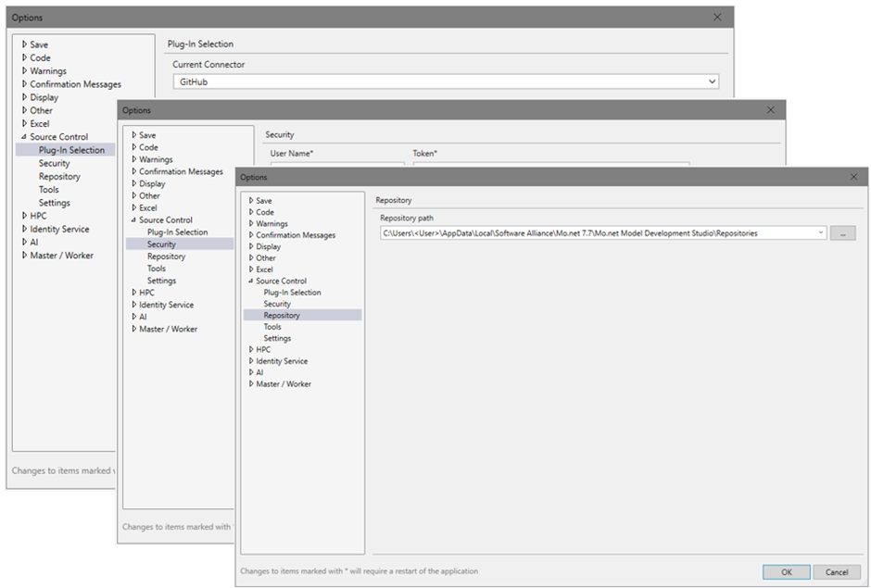
Task: Select highlighted Plug-In Selection in back window
Action: tap(66, 150)
